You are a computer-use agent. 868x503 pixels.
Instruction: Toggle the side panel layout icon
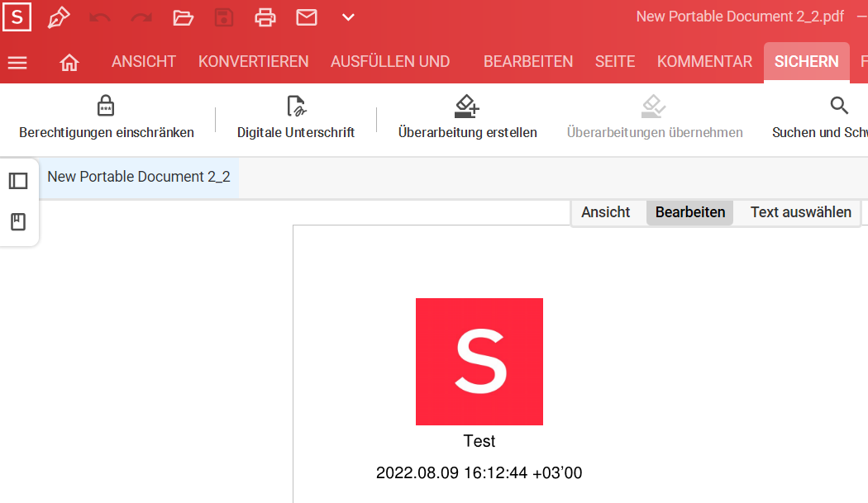(18, 181)
